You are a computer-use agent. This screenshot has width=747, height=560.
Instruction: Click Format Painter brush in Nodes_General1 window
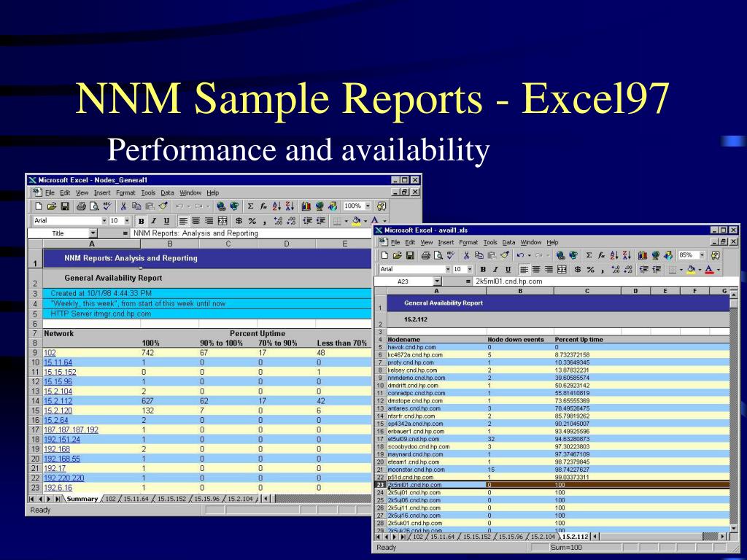[163, 206]
